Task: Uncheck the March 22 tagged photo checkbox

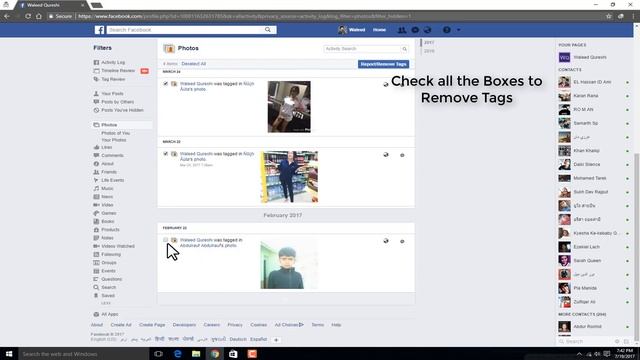Action: click(x=165, y=154)
